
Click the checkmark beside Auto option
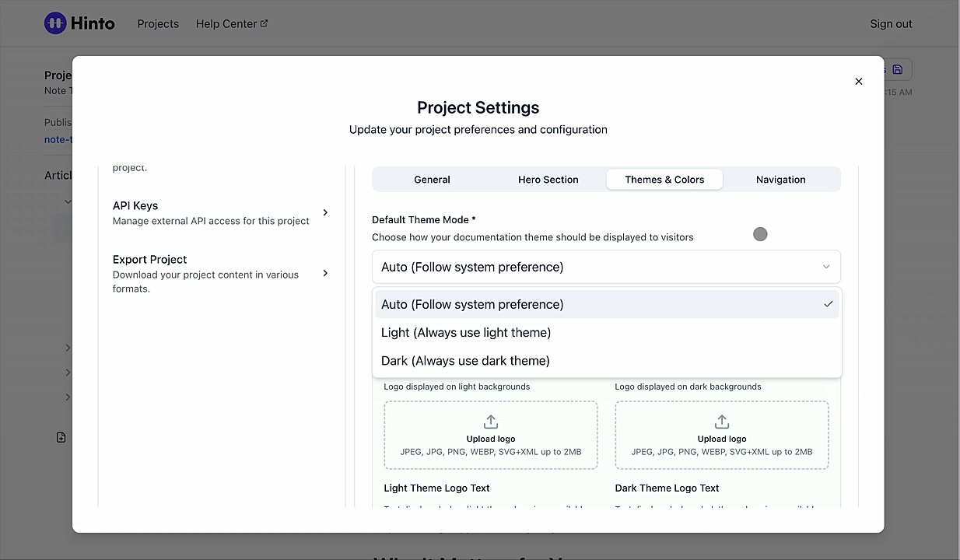(828, 304)
